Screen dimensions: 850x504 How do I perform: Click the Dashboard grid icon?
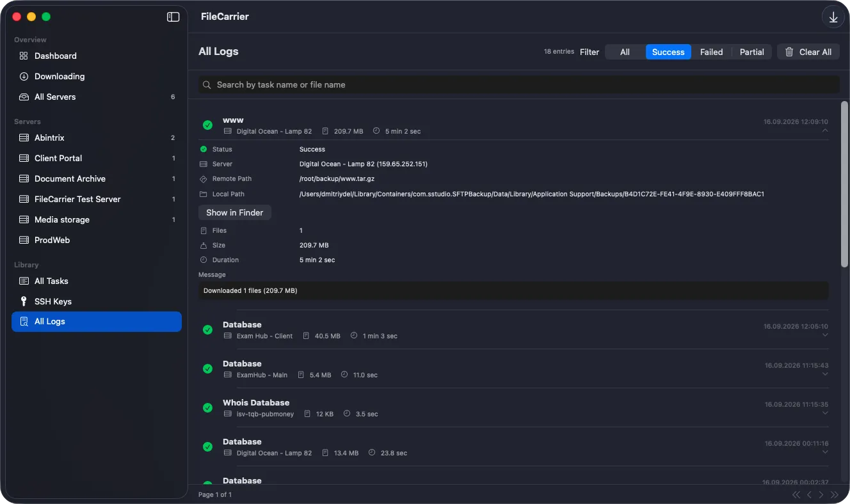[24, 56]
